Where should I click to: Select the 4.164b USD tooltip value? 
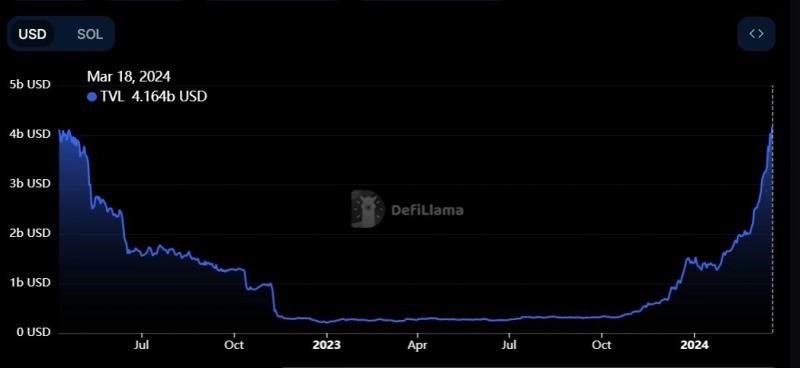coord(169,96)
